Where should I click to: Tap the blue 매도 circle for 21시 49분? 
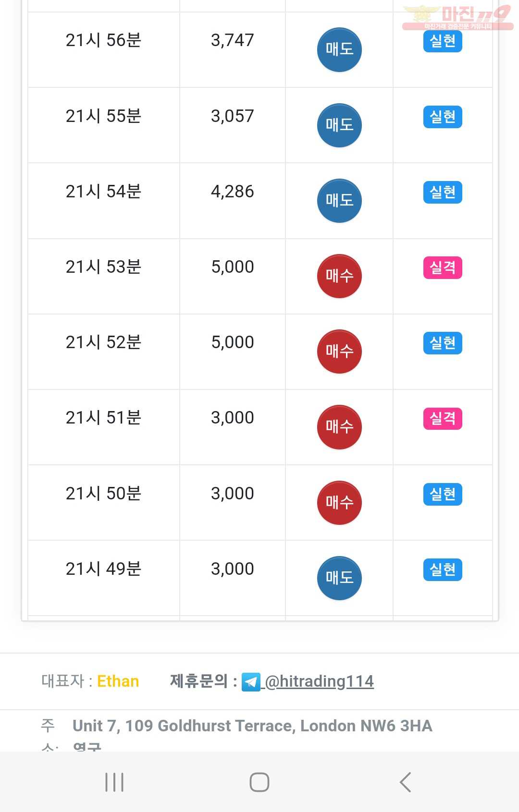click(339, 578)
